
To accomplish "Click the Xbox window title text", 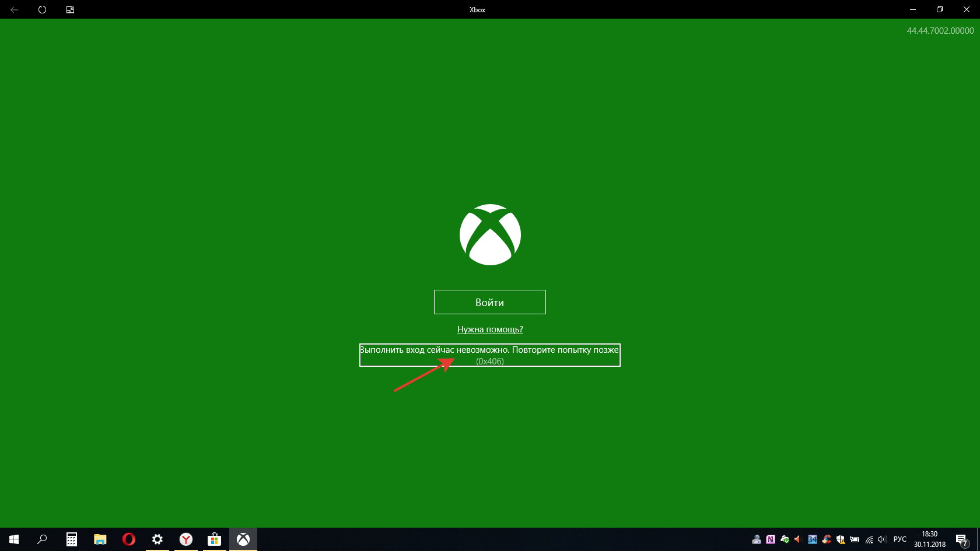I will click(477, 9).
